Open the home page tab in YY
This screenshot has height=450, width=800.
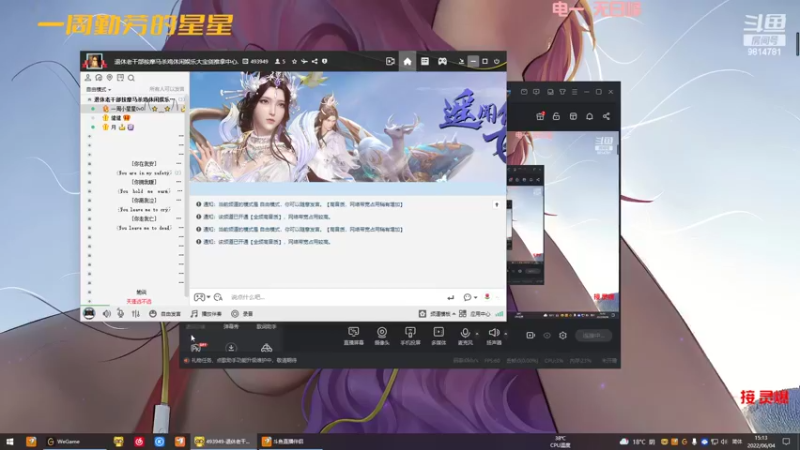[x=407, y=62]
